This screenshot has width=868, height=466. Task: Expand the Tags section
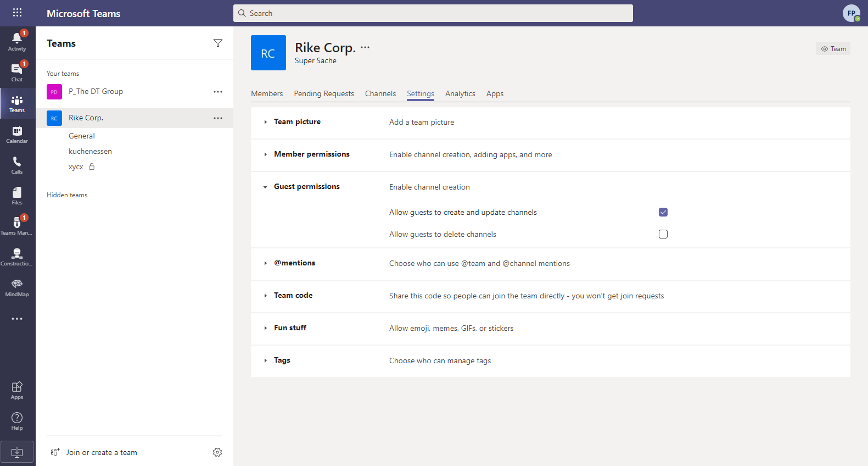[x=266, y=360]
